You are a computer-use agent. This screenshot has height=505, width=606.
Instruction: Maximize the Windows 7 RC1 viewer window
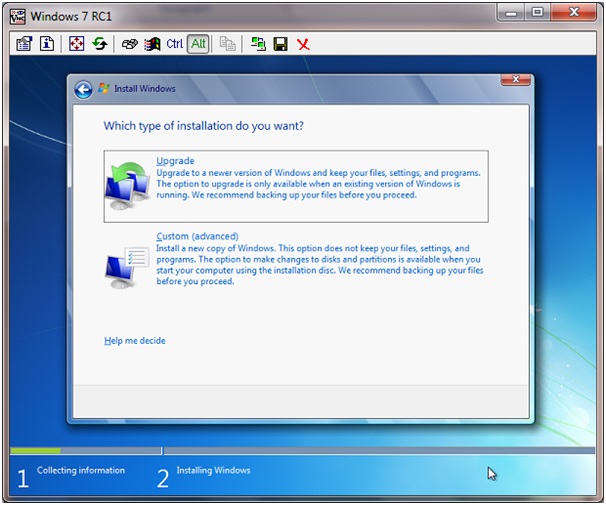coord(538,13)
